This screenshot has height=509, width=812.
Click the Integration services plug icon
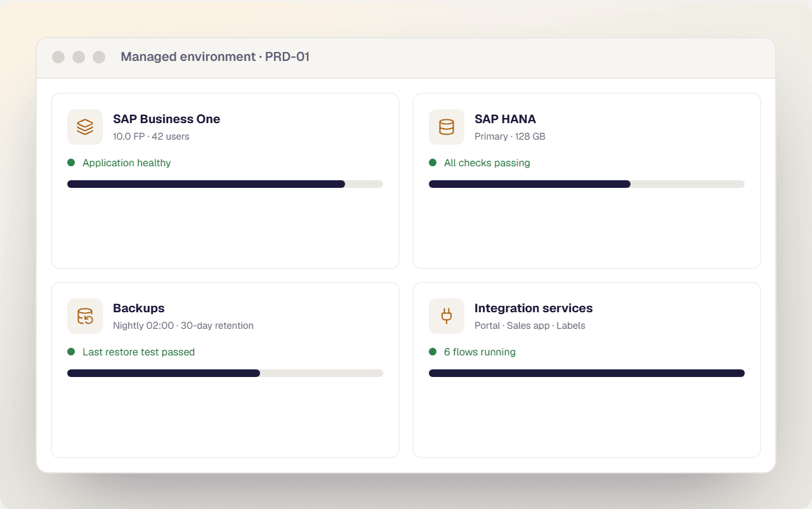tap(447, 316)
